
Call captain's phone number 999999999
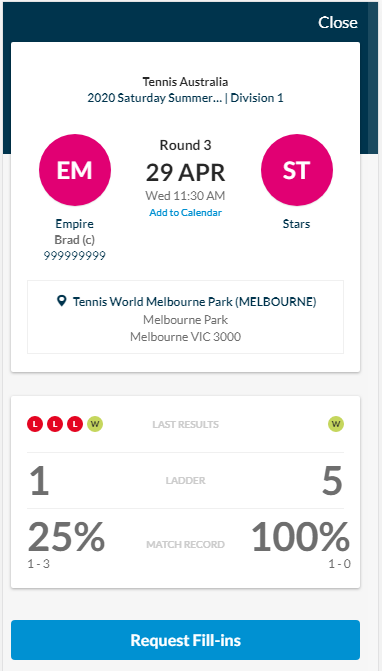pyautogui.click(x=74, y=256)
